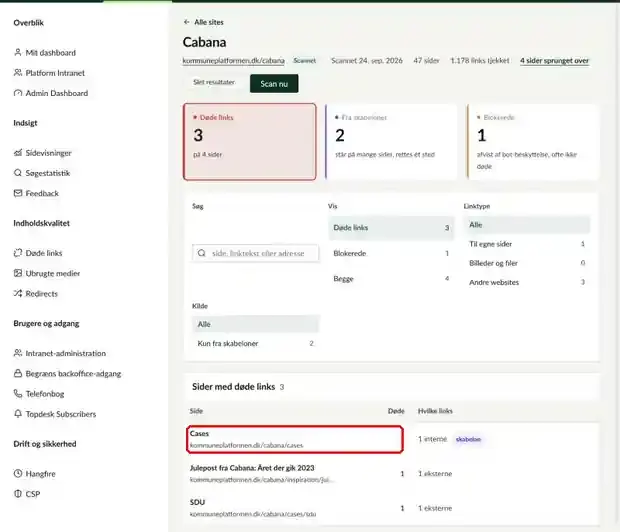The width and height of the screenshot is (620, 532).
Task: Select Alle under Linktype
Action: pos(527,225)
